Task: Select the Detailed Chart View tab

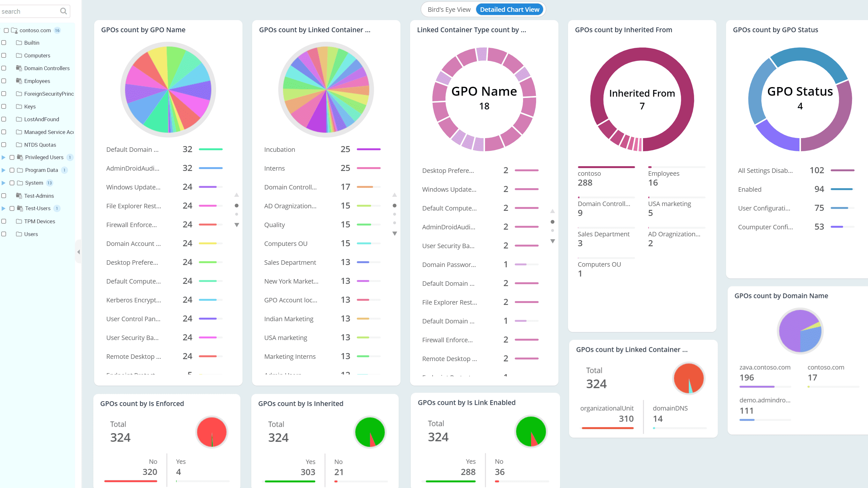Action: (x=509, y=10)
